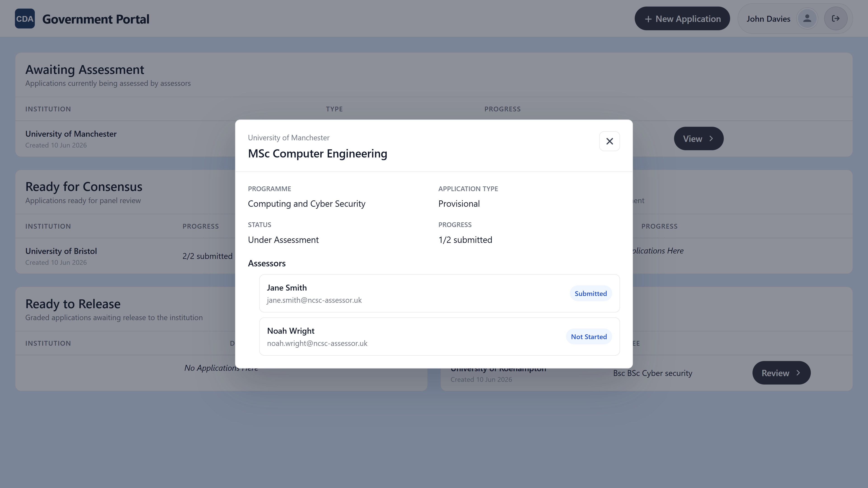Click University of Manchester in Awaiting Assessment table
868x488 pixels.
(x=71, y=134)
